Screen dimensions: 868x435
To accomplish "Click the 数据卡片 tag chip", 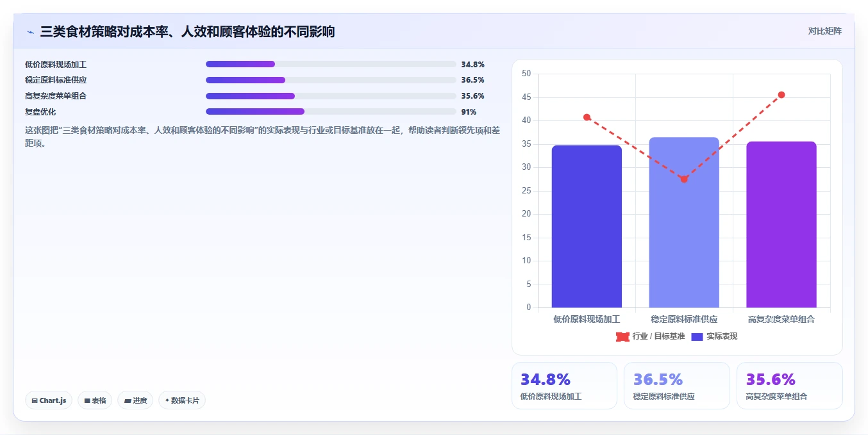I will (x=182, y=400).
